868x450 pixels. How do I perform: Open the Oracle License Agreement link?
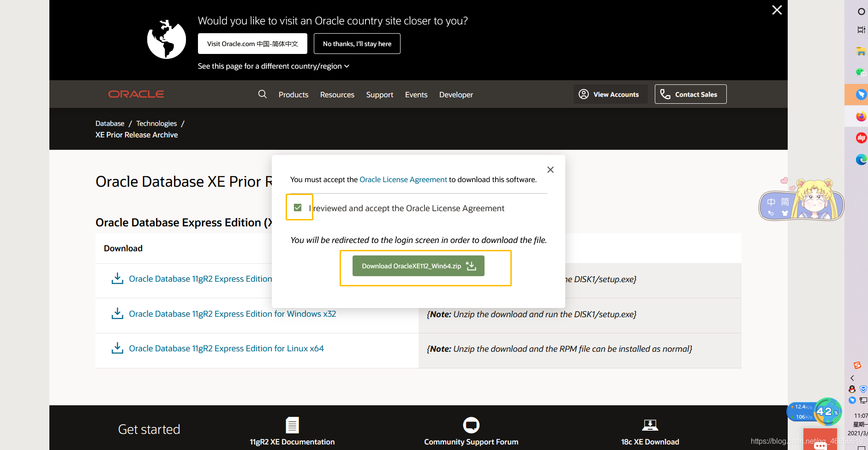(403, 179)
